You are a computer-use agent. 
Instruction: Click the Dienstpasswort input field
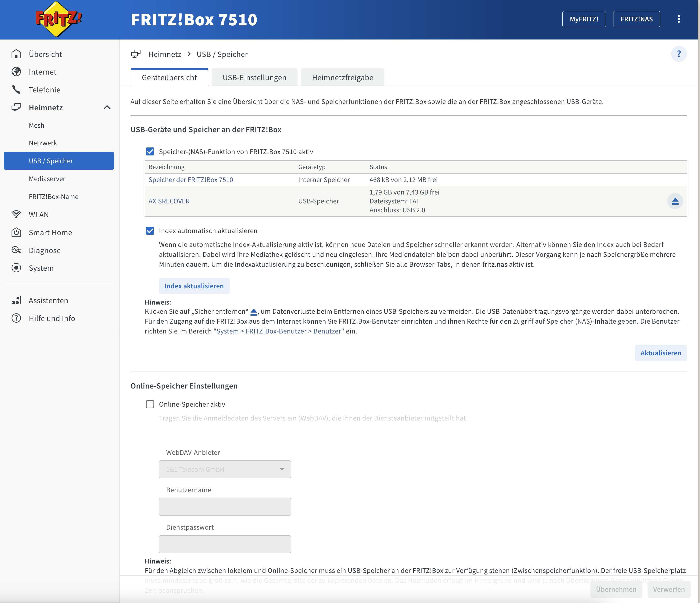click(x=225, y=544)
